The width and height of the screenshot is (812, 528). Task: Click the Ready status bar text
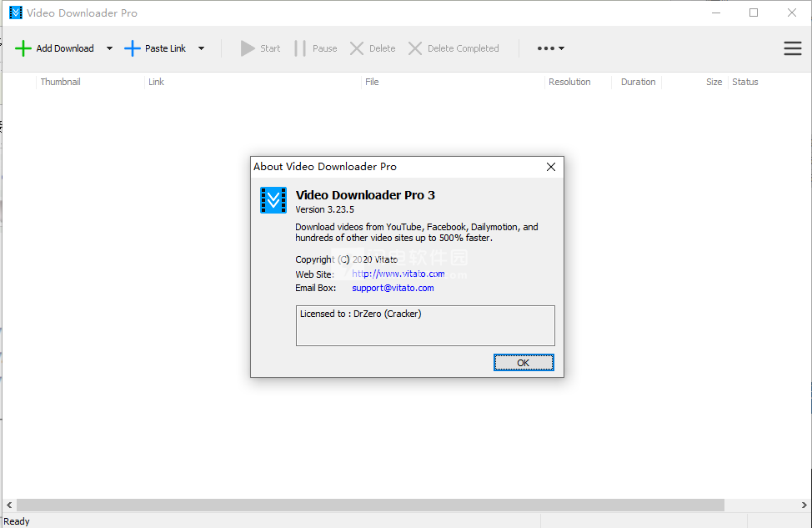pos(17,521)
